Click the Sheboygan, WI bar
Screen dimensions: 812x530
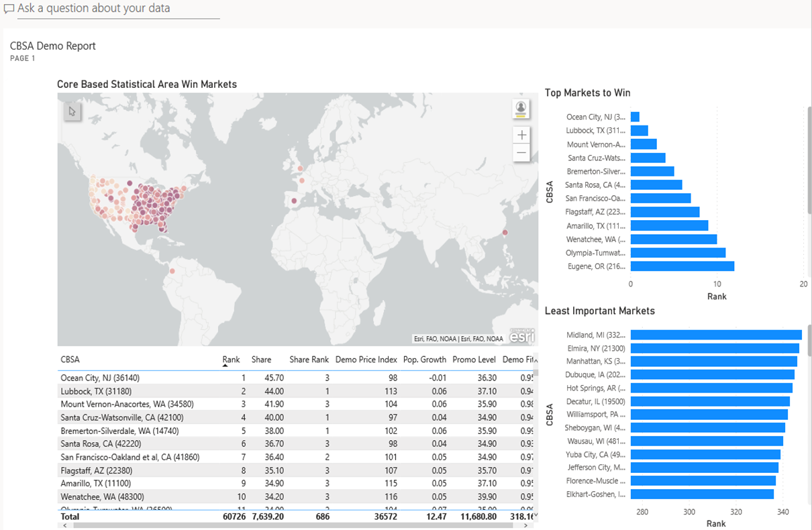click(x=708, y=427)
